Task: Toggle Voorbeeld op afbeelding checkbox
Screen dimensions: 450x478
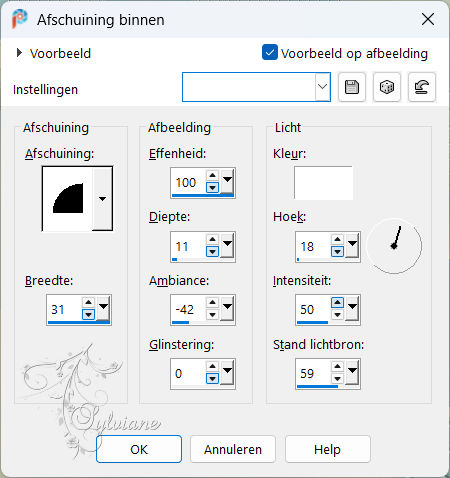Action: point(270,52)
